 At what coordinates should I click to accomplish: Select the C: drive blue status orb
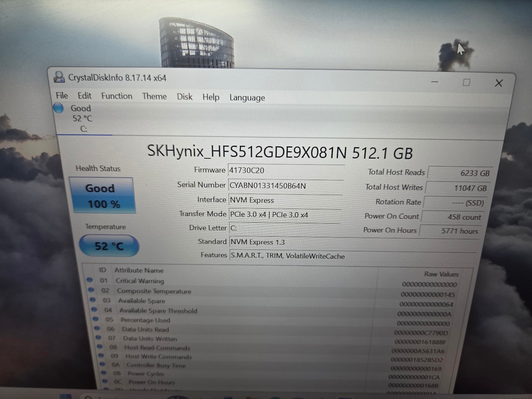pos(59,108)
